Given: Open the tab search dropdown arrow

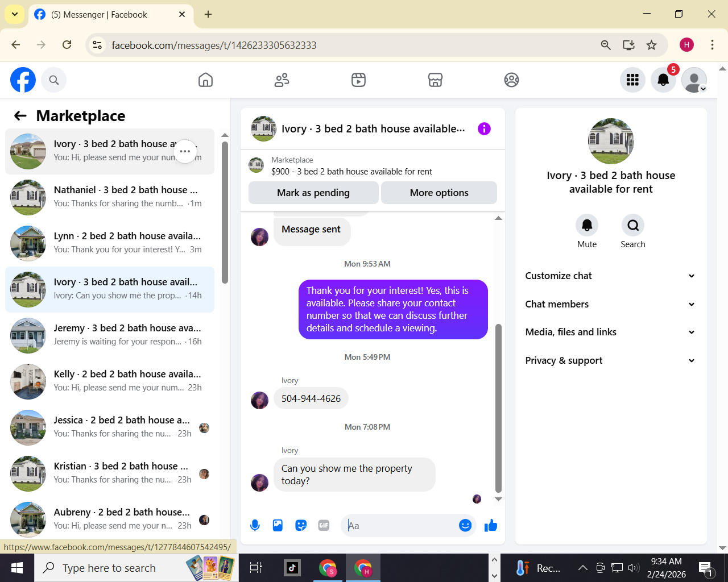Looking at the screenshot, I should coord(15,14).
